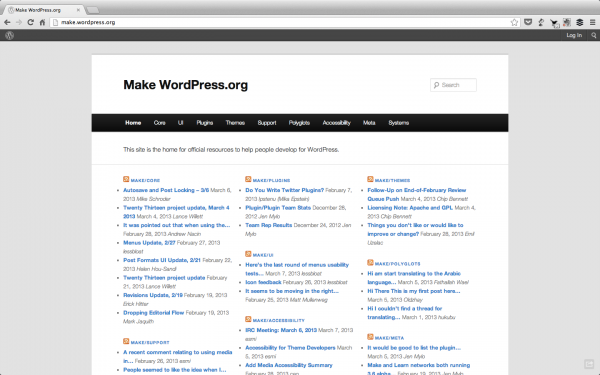Open 'It would be good to list the plugin…' post
Image resolution: width=600 pixels, height=375 pixels.
coord(414,348)
